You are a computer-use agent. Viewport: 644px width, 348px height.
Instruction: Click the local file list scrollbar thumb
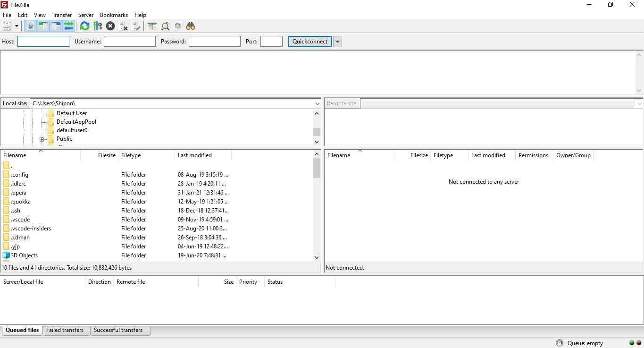(317, 168)
